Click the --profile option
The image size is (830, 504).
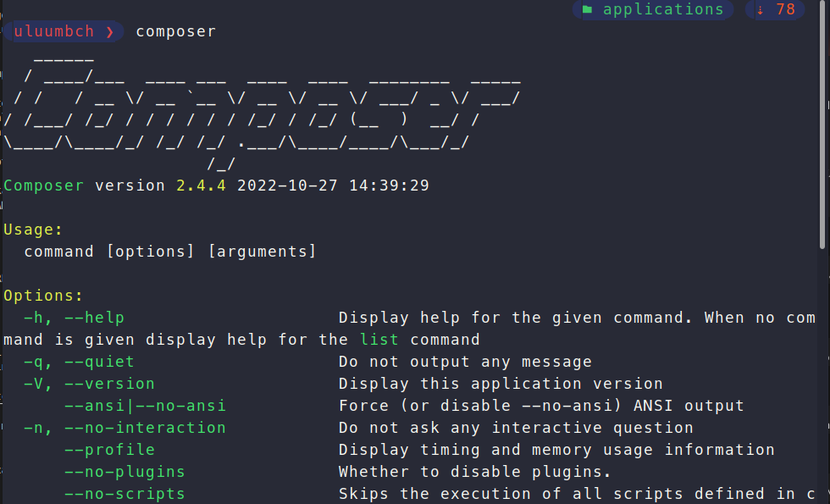point(110,450)
